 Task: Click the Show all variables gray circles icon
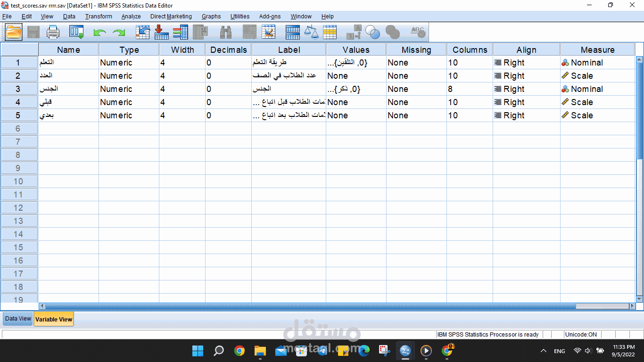click(x=393, y=32)
